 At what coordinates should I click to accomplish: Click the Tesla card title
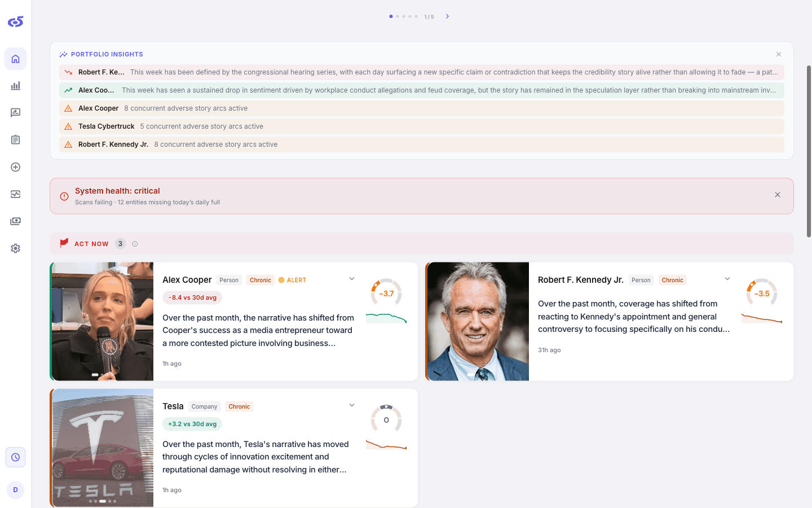point(173,406)
